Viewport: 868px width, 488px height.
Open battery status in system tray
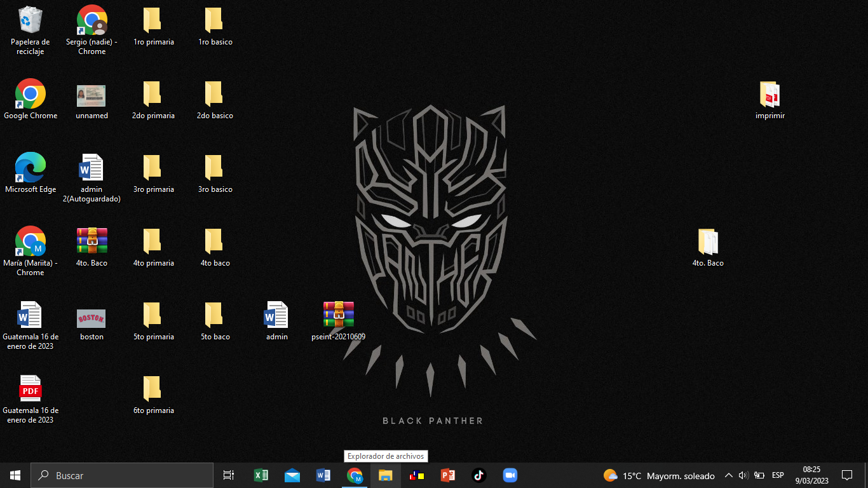pyautogui.click(x=759, y=475)
